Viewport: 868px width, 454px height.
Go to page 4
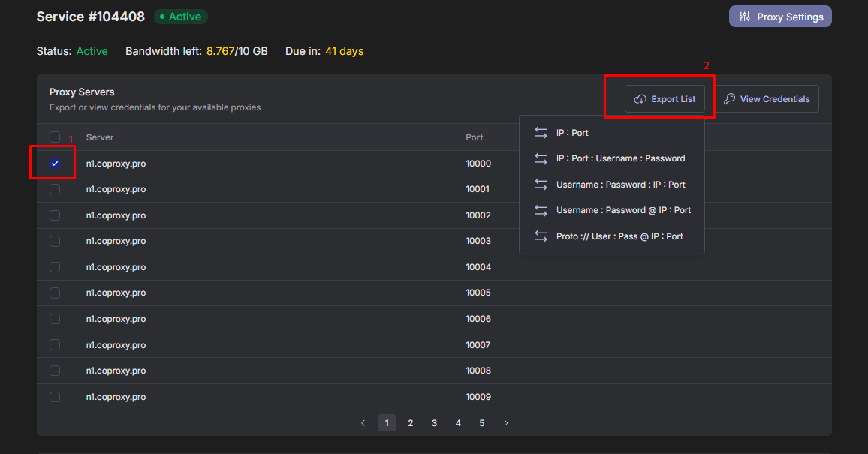pyautogui.click(x=458, y=423)
